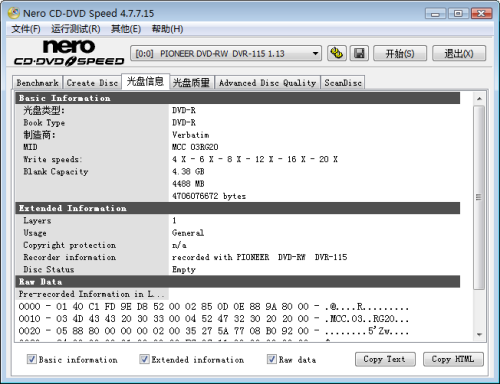Viewport: 500px width, 384px height.
Task: Click the 4488 MB capacity value
Action: point(188,184)
